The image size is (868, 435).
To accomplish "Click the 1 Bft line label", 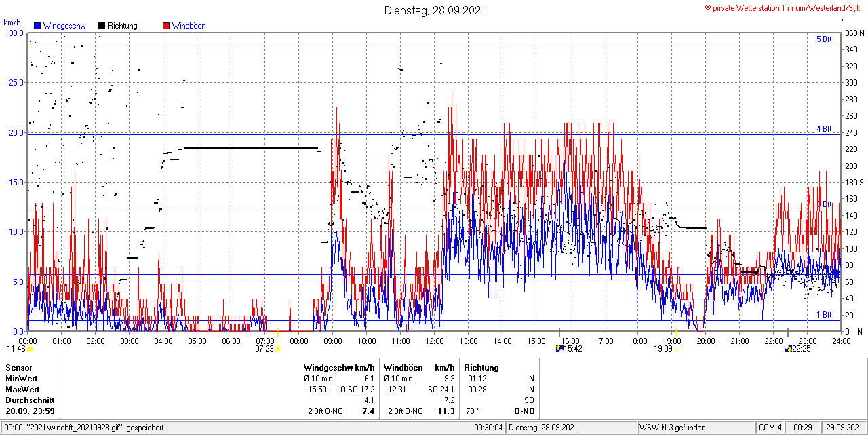I will click(824, 315).
